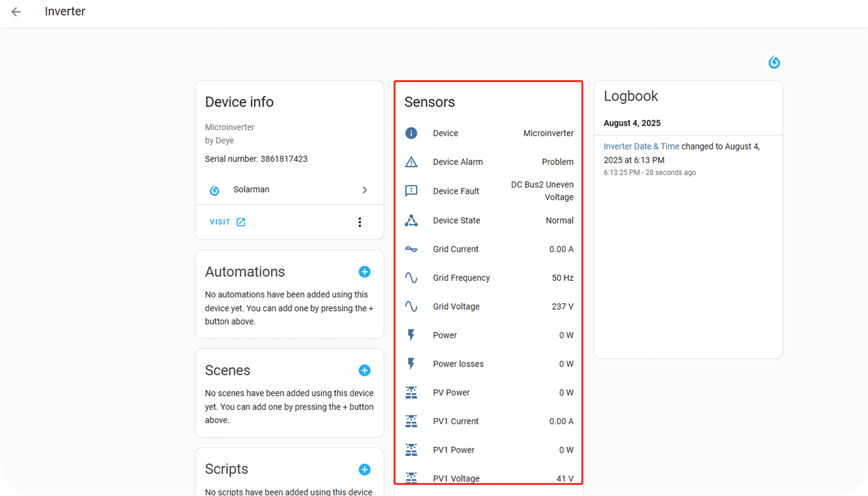The image size is (868, 496).
Task: Open Inverter Date & Time logbook link
Action: (x=641, y=147)
